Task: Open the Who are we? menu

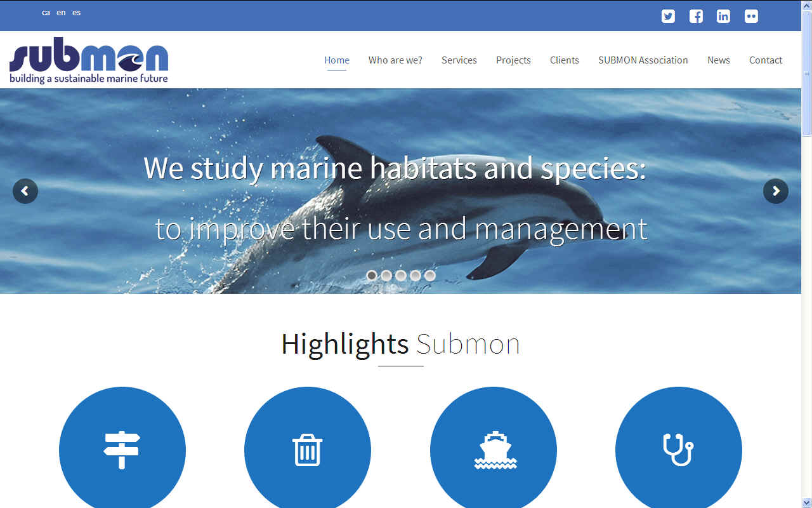Action: 395,60
